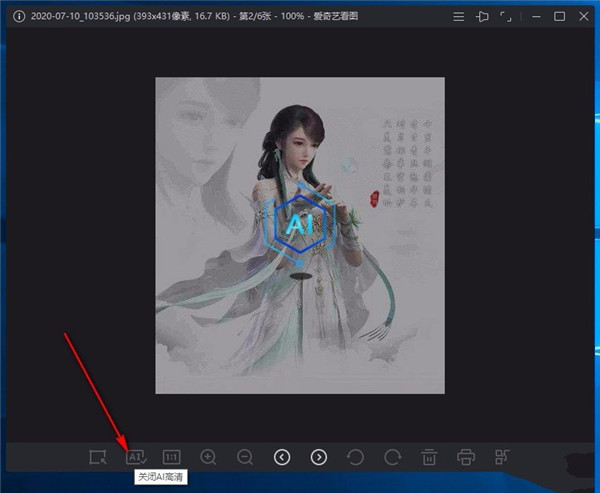Viewport: 600px width, 493px height.
Task: Delete the current image with trash icon
Action: (x=428, y=457)
